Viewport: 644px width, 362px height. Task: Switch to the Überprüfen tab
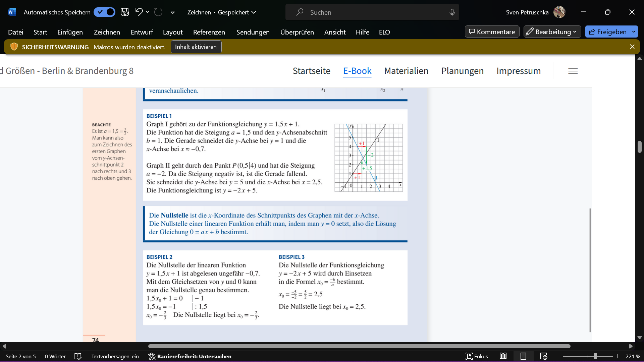(x=297, y=32)
